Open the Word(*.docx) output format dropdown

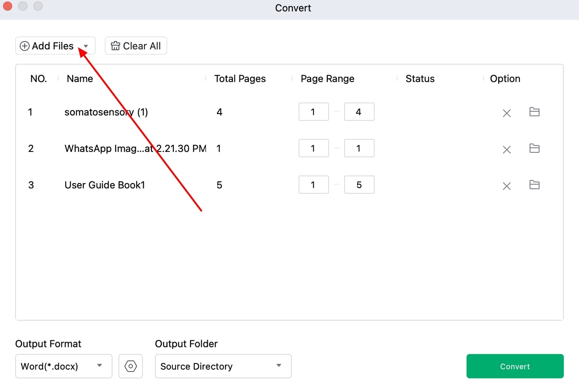point(64,366)
